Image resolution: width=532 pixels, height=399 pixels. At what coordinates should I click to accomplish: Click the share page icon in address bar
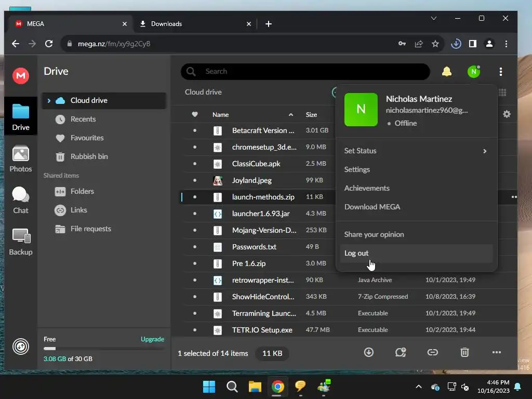419,44
